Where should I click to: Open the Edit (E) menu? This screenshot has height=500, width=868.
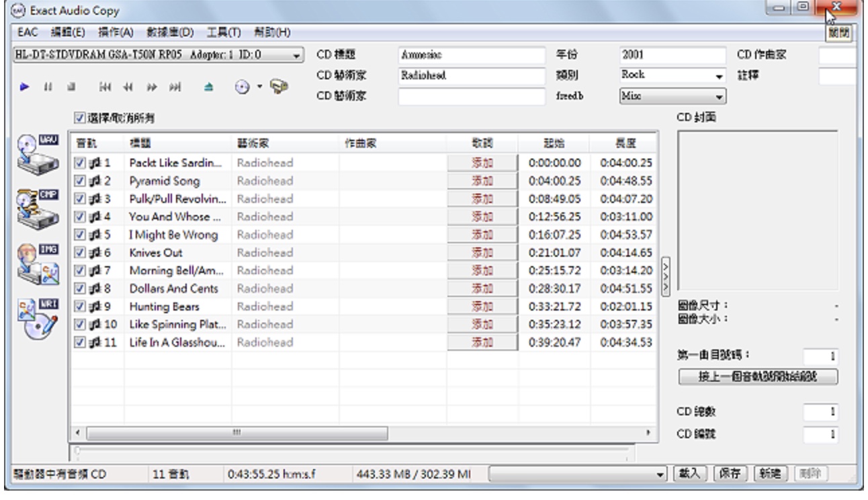pos(68,32)
